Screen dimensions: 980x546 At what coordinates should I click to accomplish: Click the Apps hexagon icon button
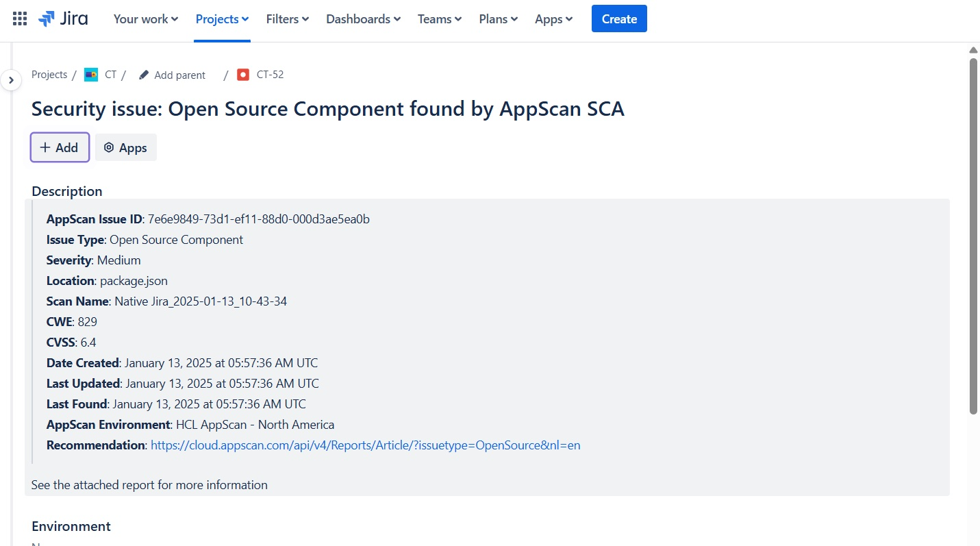(126, 147)
